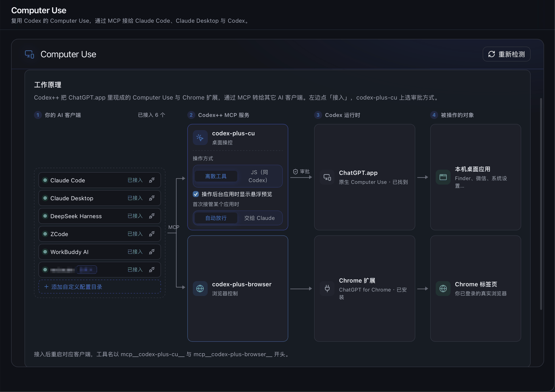Click the ChatGPT.app monitor icon

coord(327,177)
